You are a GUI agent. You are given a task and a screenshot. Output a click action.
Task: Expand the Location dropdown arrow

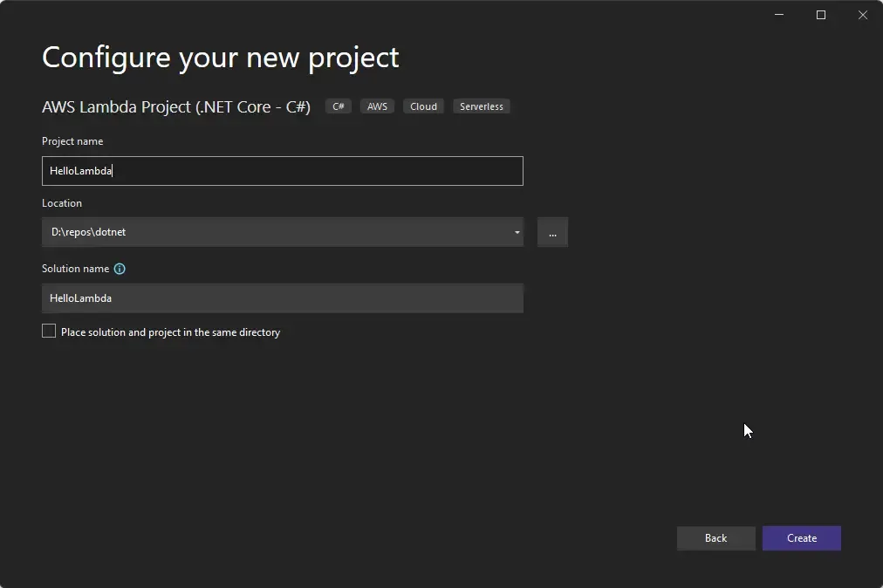pos(517,232)
